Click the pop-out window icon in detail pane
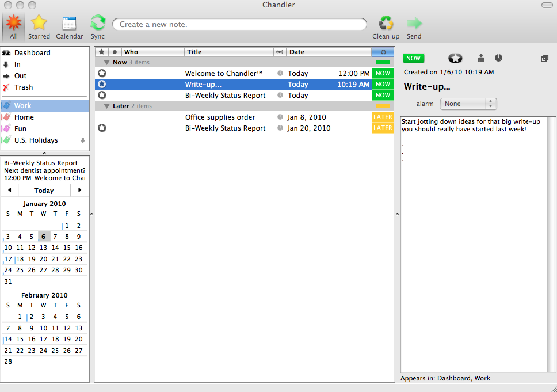557x392 pixels. pyautogui.click(x=544, y=58)
